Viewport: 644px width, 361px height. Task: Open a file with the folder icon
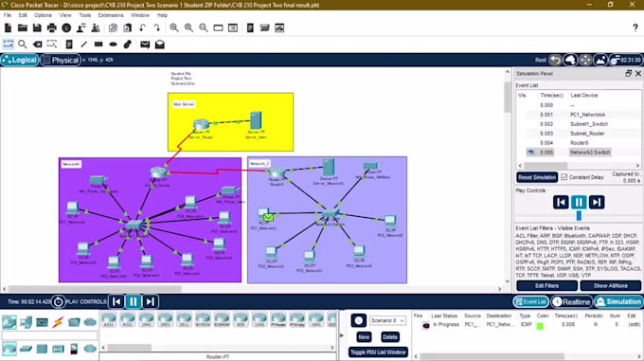point(22,27)
